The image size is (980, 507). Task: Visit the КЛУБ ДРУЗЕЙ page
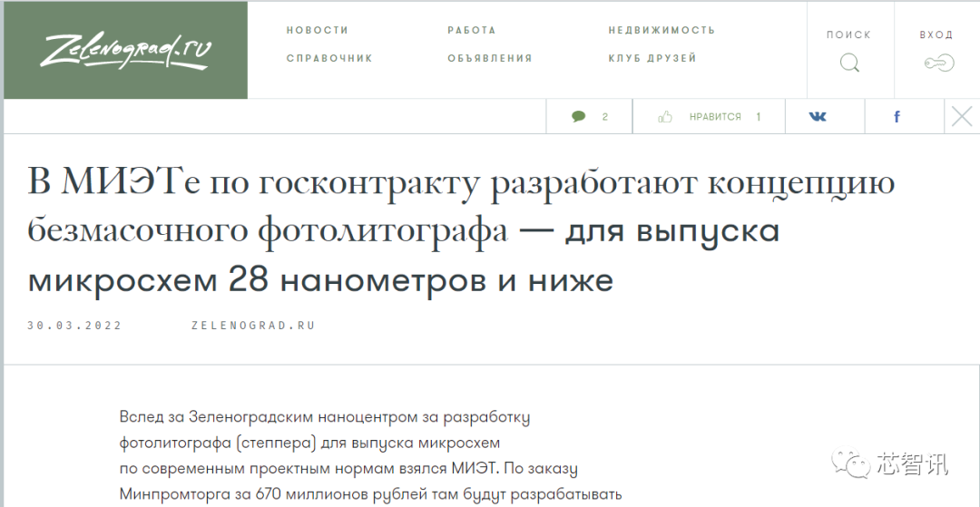pos(652,58)
